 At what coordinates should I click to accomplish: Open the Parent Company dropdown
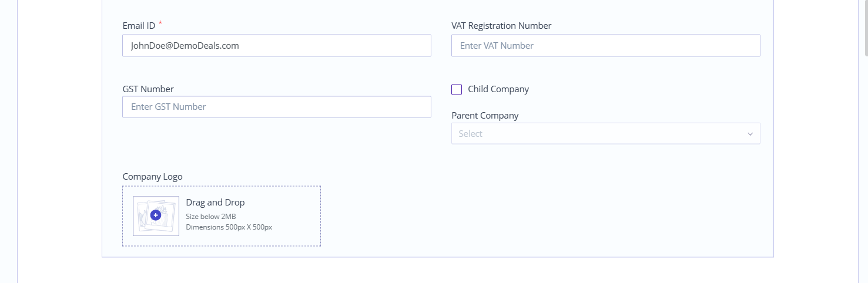tap(605, 133)
